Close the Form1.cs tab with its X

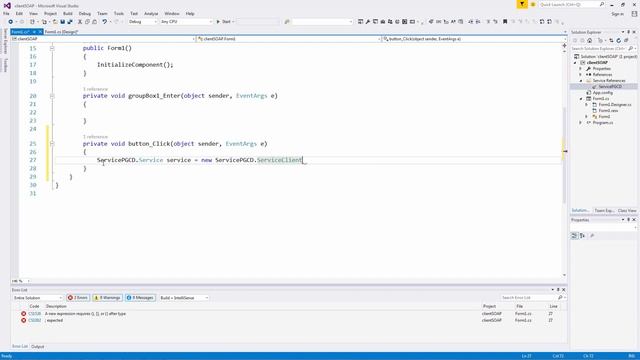(40, 32)
